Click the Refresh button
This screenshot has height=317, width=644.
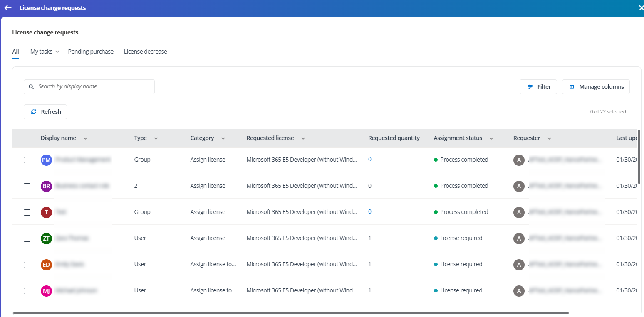point(45,112)
